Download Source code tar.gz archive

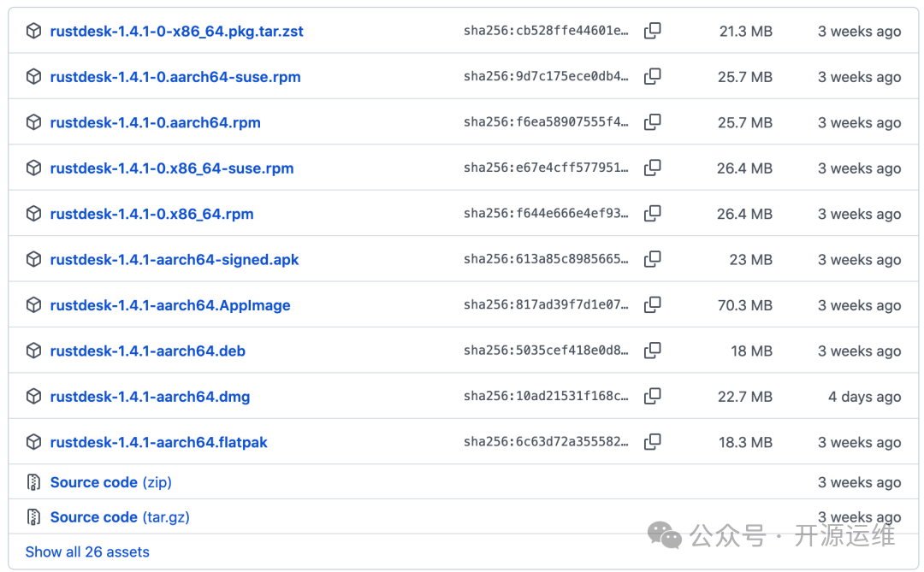click(x=120, y=517)
